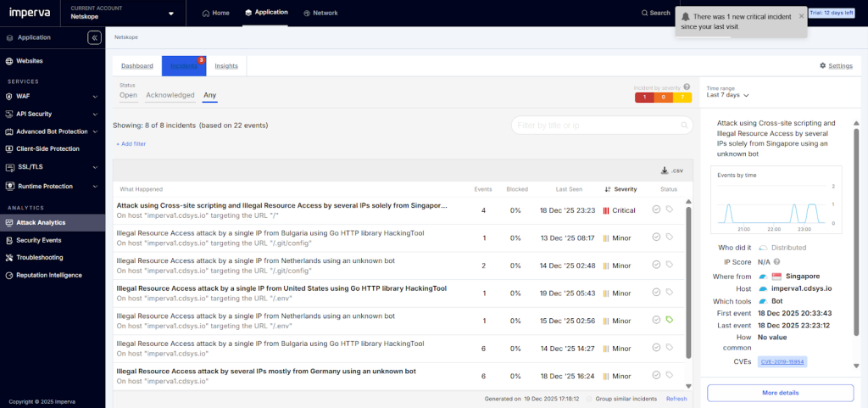Click the orange major severity count
The image size is (868, 408).
pyautogui.click(x=664, y=98)
